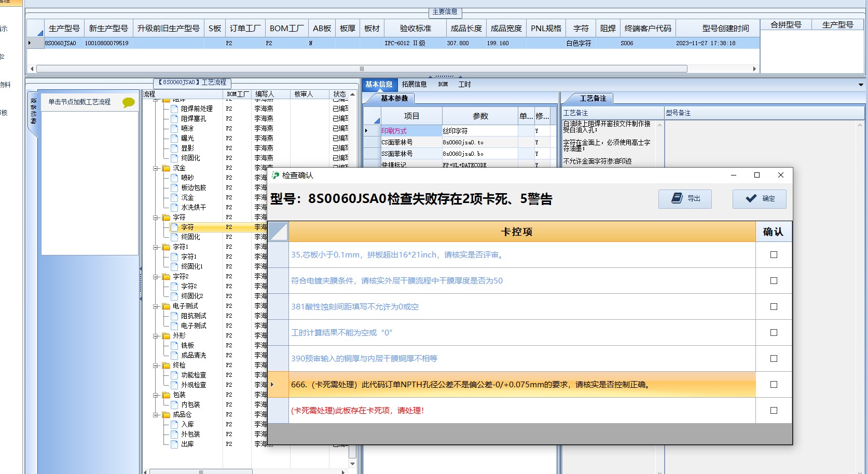868x474 pixels.
Task: Switch to the BOM tab
Action: tap(443, 85)
